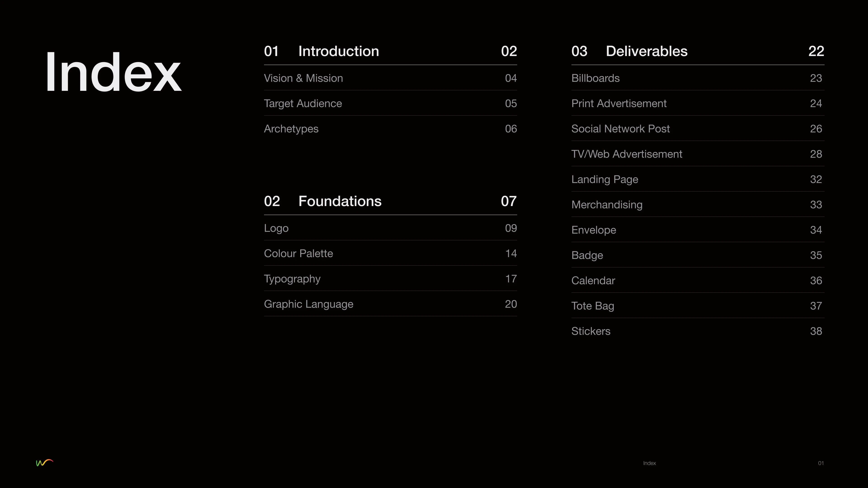Select the Typography entry
Image resolution: width=868 pixels, height=488 pixels.
(x=292, y=279)
